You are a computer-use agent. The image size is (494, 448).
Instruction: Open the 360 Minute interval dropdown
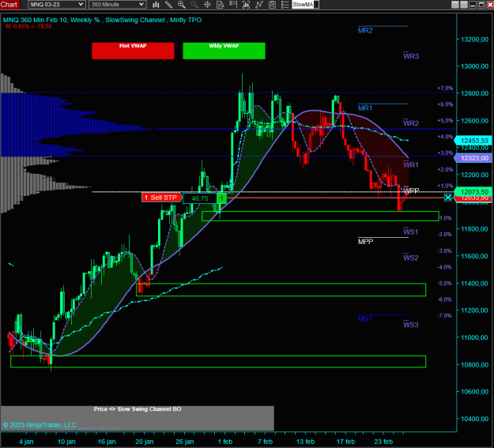(x=117, y=5)
